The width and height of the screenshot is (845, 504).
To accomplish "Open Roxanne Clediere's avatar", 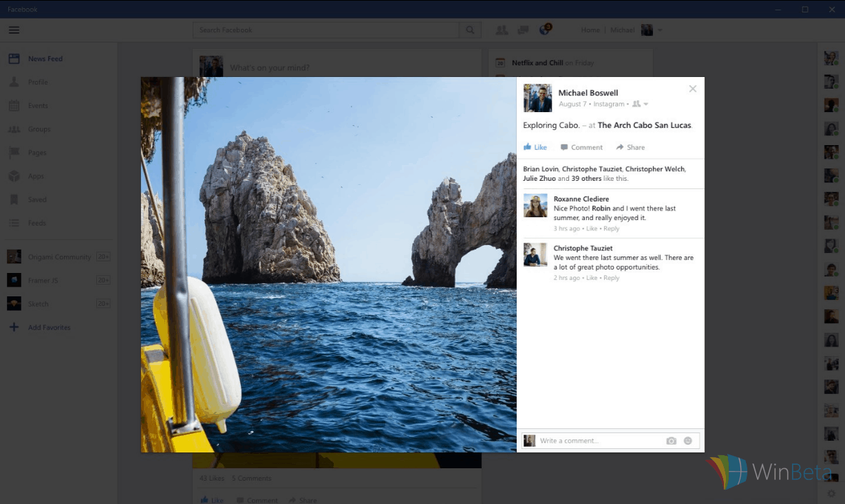I will [x=535, y=206].
